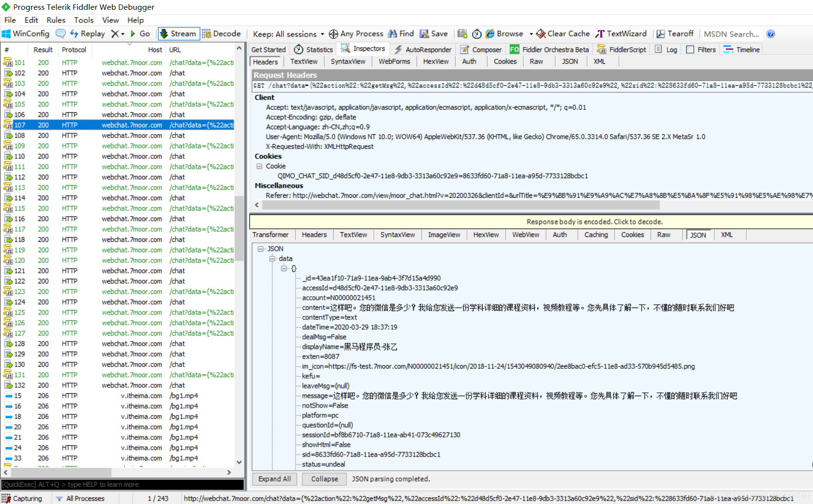This screenshot has height=504, width=813.
Task: Select session 101 row
Action: click(118, 63)
